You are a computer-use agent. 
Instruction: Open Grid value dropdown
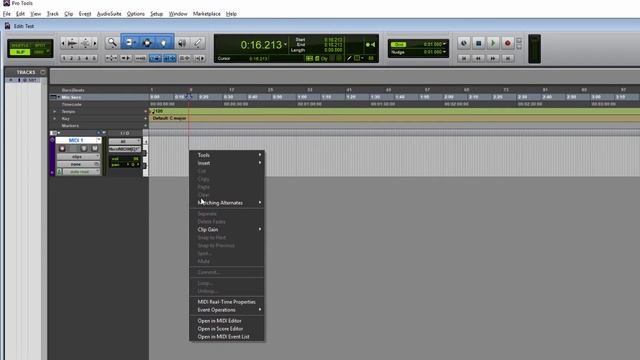pos(444,44)
